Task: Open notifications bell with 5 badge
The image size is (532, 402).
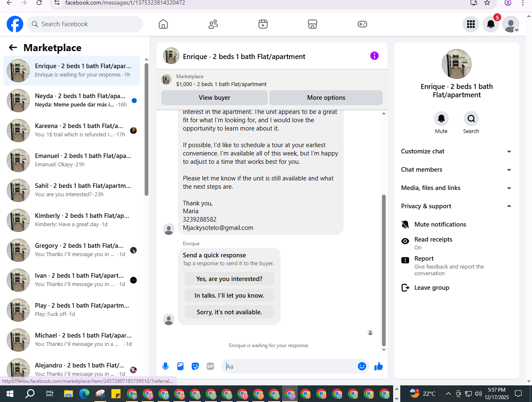Action: click(x=491, y=24)
